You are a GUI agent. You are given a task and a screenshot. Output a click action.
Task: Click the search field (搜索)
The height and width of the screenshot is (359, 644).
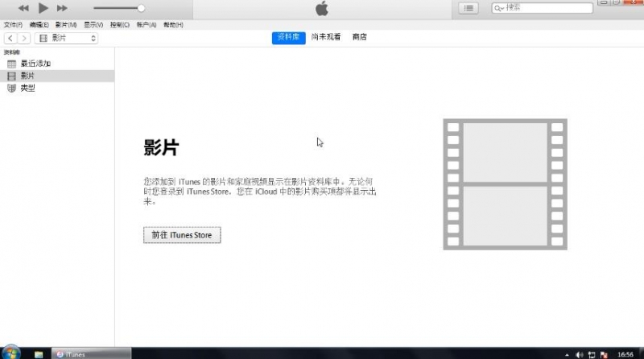pyautogui.click(x=542, y=8)
